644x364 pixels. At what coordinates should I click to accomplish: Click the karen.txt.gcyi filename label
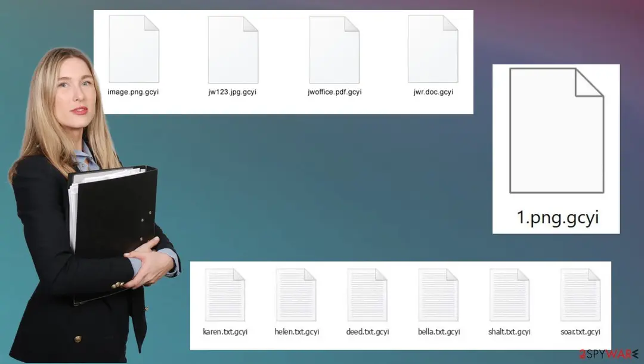(225, 332)
